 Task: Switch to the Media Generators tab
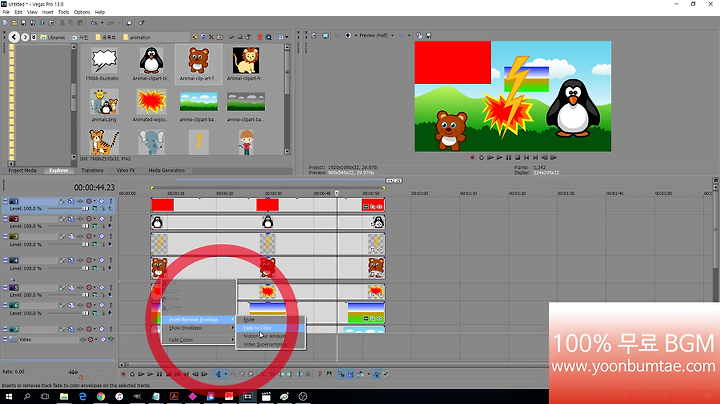(166, 170)
